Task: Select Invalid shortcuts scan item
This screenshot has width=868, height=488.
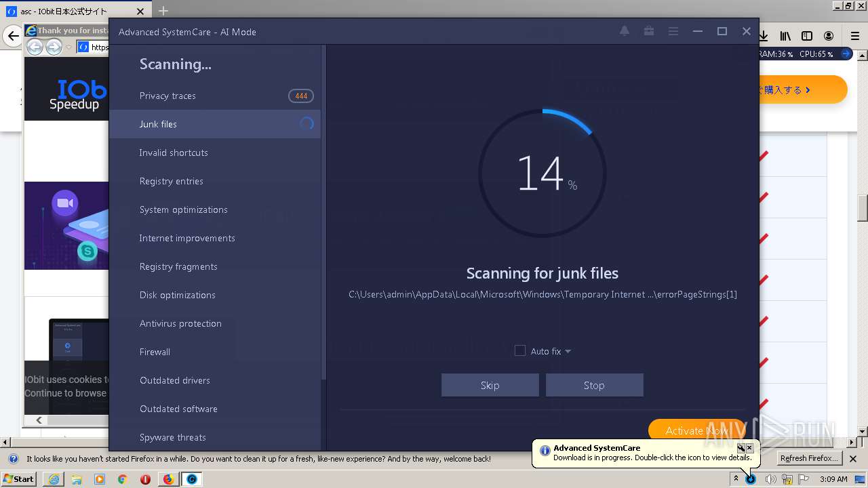Action: click(x=215, y=152)
